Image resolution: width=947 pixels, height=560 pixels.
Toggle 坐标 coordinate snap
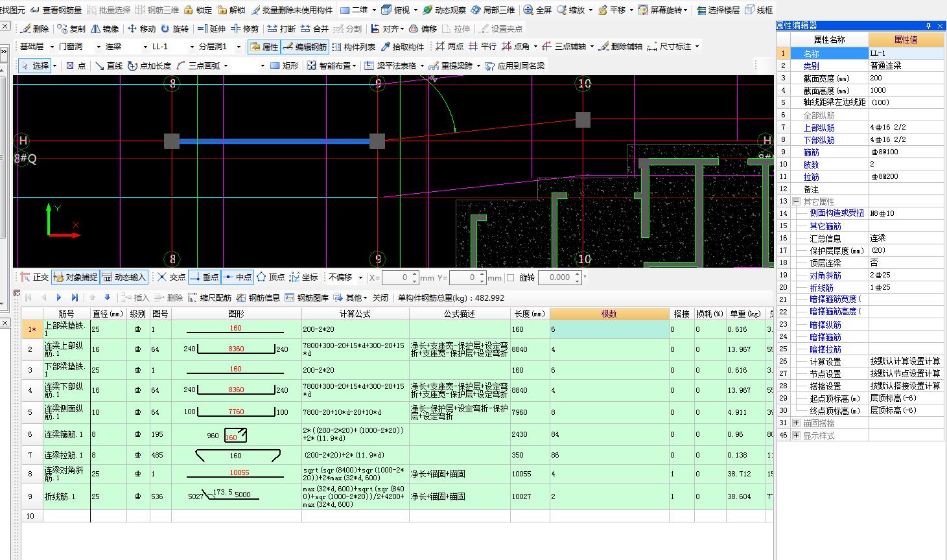click(x=303, y=277)
